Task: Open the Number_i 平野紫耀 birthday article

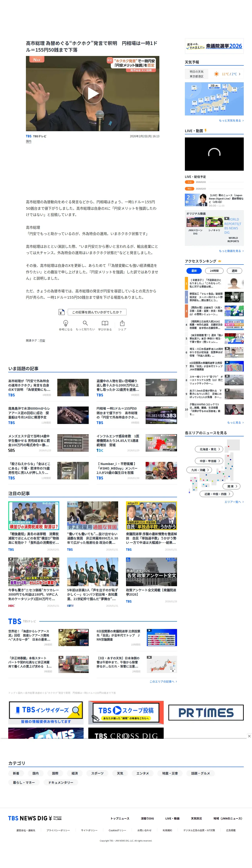Action: tap(137, 470)
